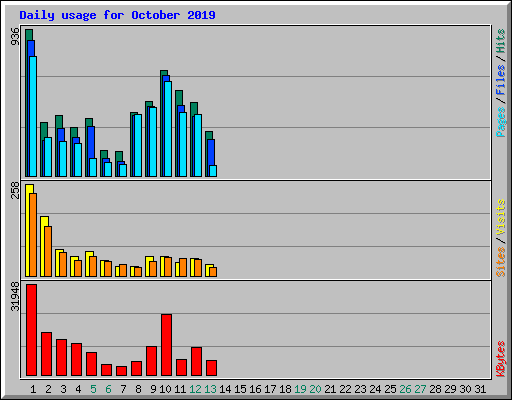Click the day 4 red KBytes bar
Image resolution: width=512 pixels, height=400 pixels.
point(76,359)
